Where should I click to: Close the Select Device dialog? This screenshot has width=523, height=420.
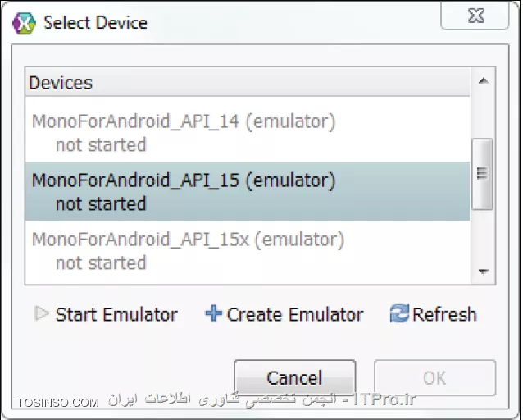(x=475, y=16)
